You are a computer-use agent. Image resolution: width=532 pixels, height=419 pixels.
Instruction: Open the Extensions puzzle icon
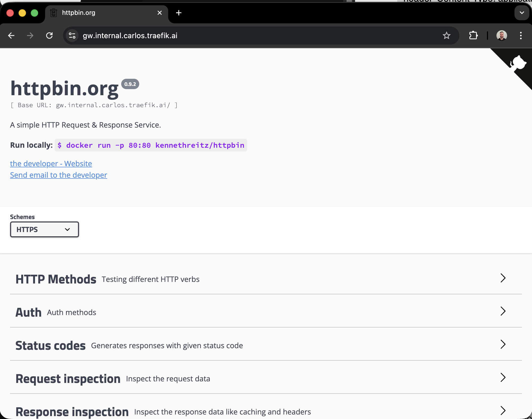[473, 36]
